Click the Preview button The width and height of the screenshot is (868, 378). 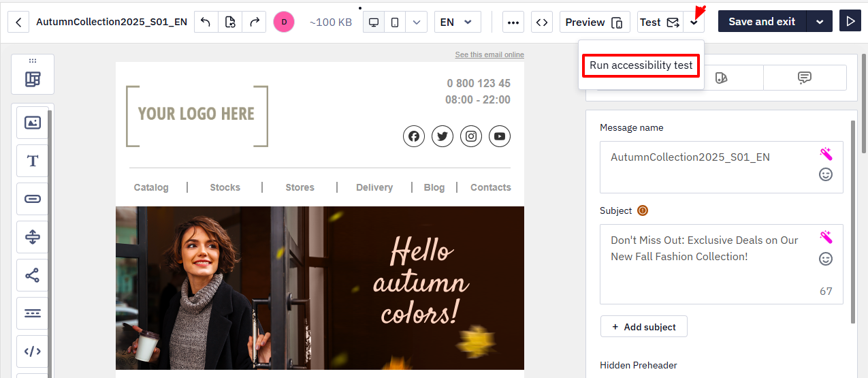point(594,22)
